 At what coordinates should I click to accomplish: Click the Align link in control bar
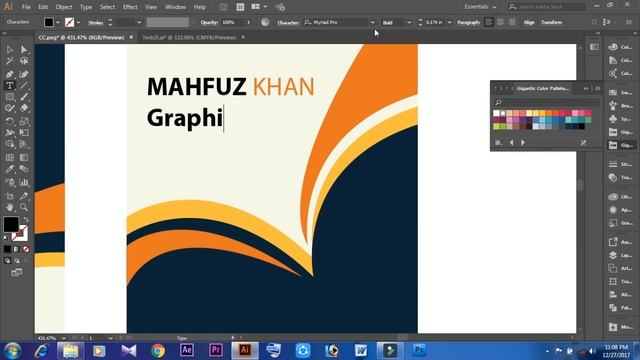point(529,22)
